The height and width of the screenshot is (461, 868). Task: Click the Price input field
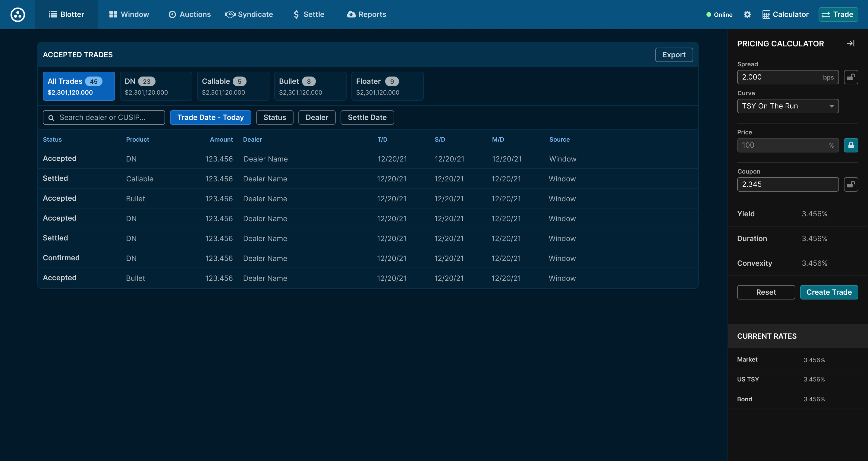click(788, 145)
